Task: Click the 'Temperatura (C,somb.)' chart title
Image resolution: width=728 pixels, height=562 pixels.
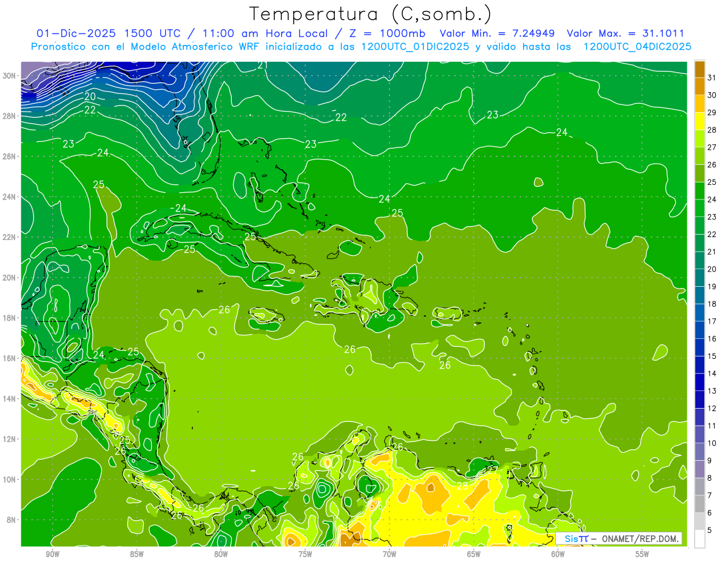Action: [x=370, y=14]
